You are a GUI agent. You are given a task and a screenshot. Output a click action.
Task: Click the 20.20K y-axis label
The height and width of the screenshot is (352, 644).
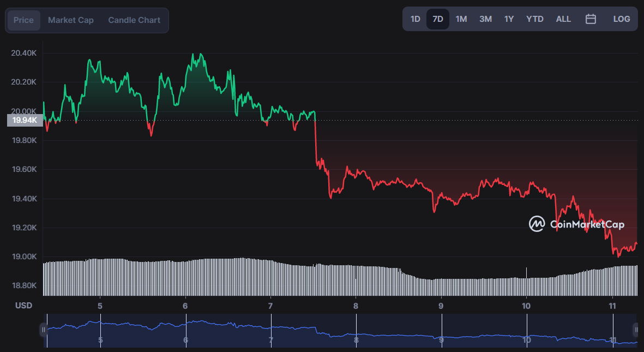(24, 82)
